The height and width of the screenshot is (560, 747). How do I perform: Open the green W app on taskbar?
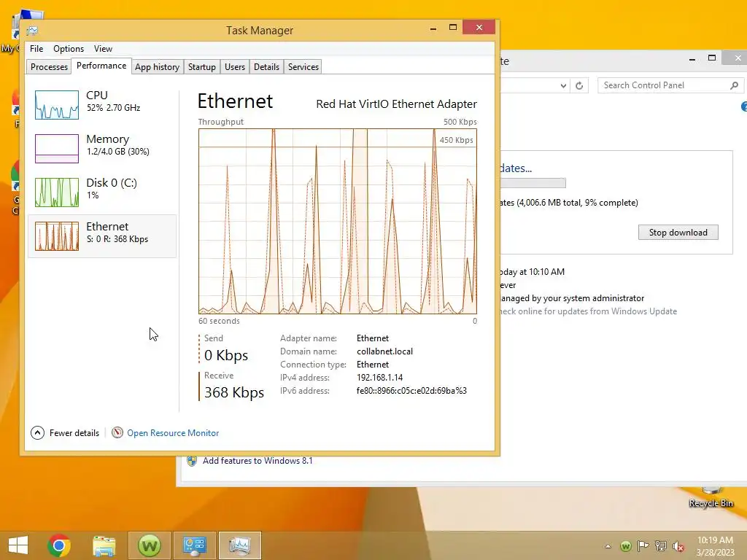pos(149,545)
